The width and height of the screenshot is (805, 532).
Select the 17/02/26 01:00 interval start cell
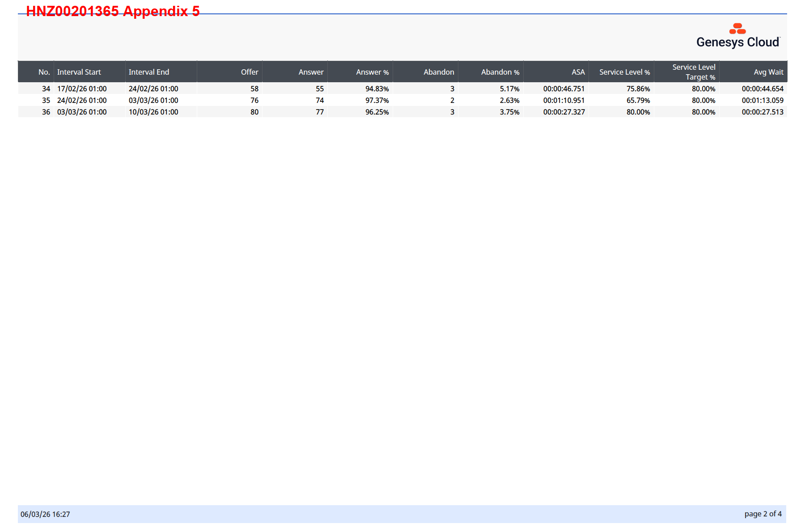(82, 89)
